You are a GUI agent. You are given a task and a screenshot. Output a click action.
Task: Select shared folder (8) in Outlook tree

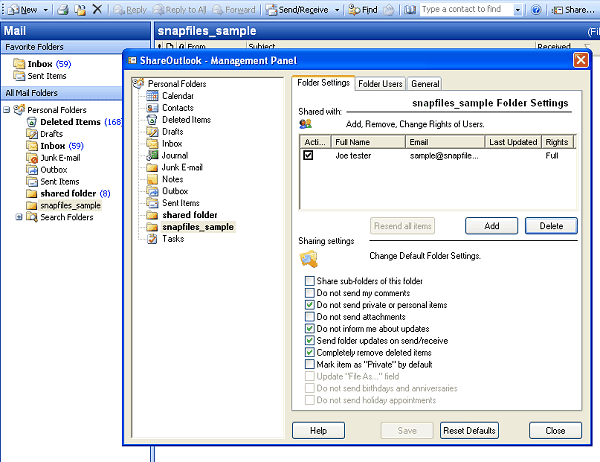[x=68, y=193]
